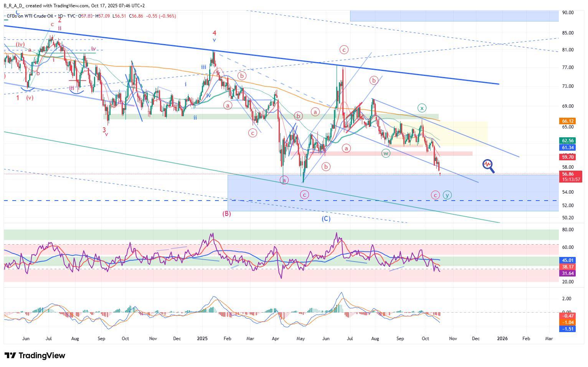This screenshot has width=588, height=367.
Task: Select the teal circled y wave label
Action: (x=447, y=195)
